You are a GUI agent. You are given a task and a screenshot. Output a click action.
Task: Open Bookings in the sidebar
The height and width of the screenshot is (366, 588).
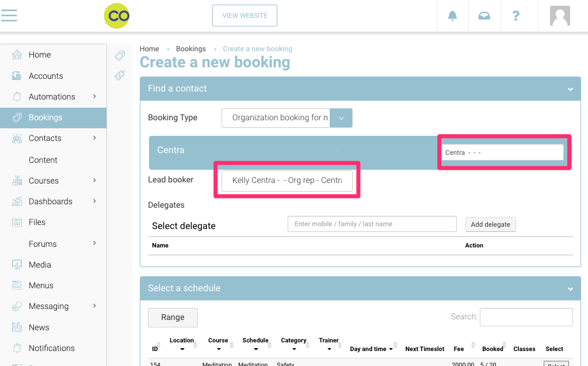pos(45,117)
